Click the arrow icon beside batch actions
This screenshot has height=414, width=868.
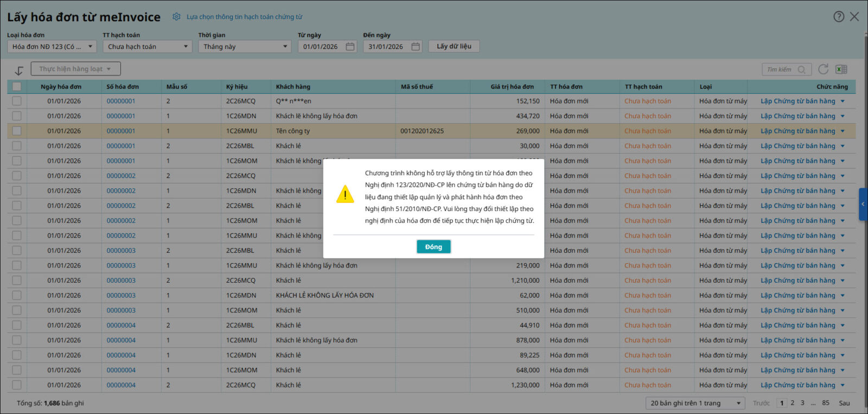point(19,71)
